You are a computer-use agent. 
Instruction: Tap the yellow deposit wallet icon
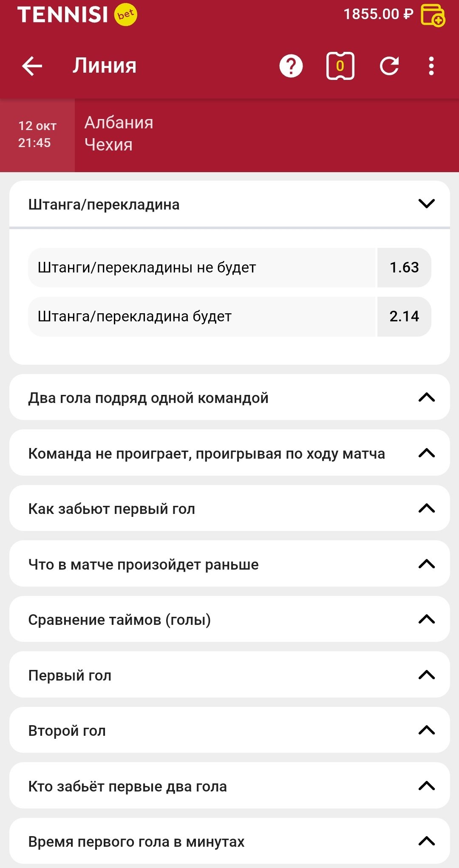[433, 15]
